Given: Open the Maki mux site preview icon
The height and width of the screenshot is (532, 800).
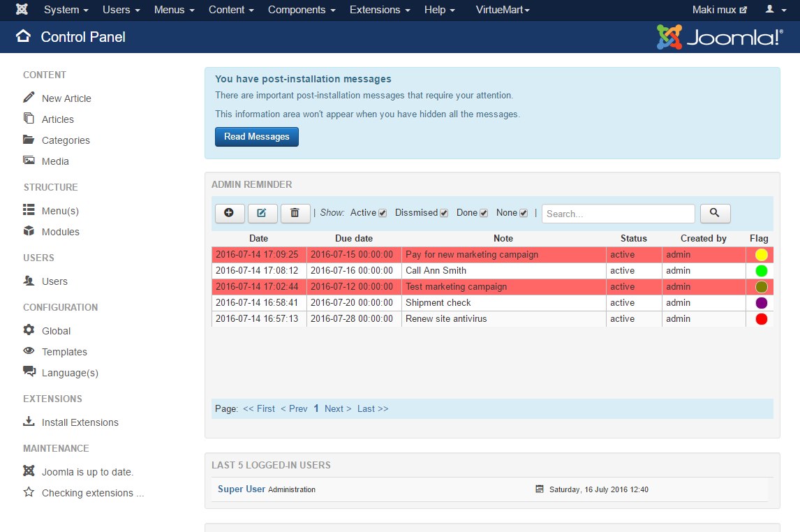Looking at the screenshot, I should 744,10.
